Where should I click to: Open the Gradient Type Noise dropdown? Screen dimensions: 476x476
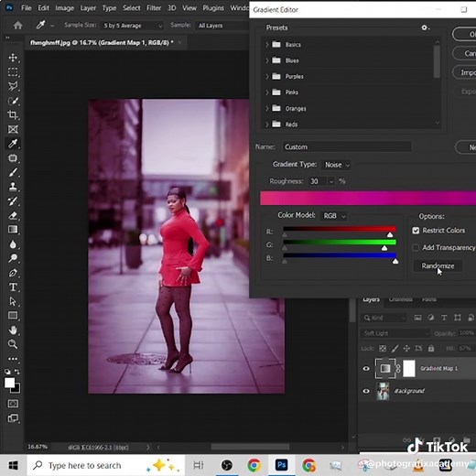[336, 165]
